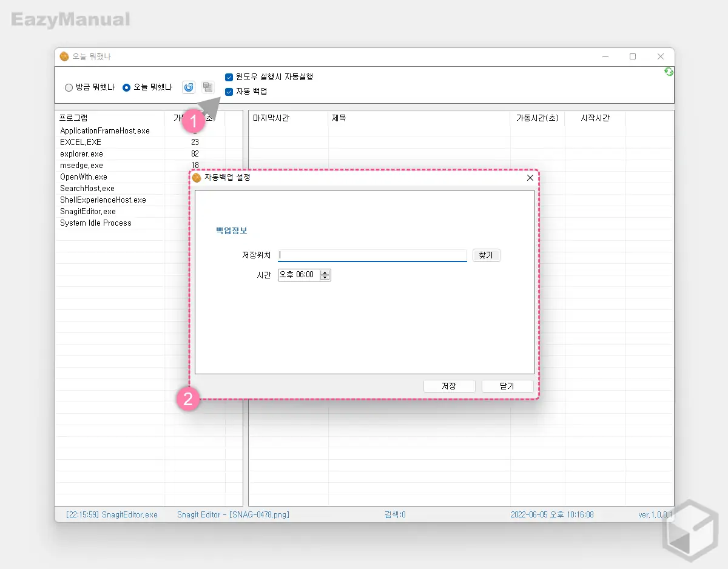Viewport: 728px width, 569px height.
Task: Click the app icon in 자동백업 설정 title bar
Action: click(x=197, y=178)
